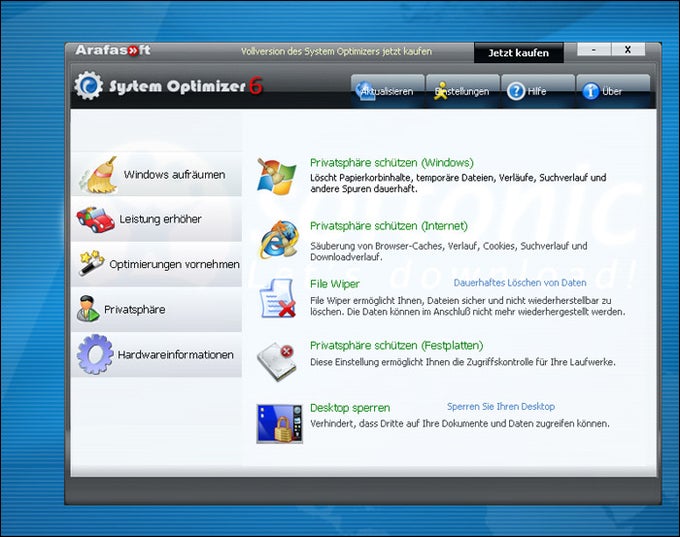
Task: Click the person icon beside Privatsphäre
Action: click(88, 308)
